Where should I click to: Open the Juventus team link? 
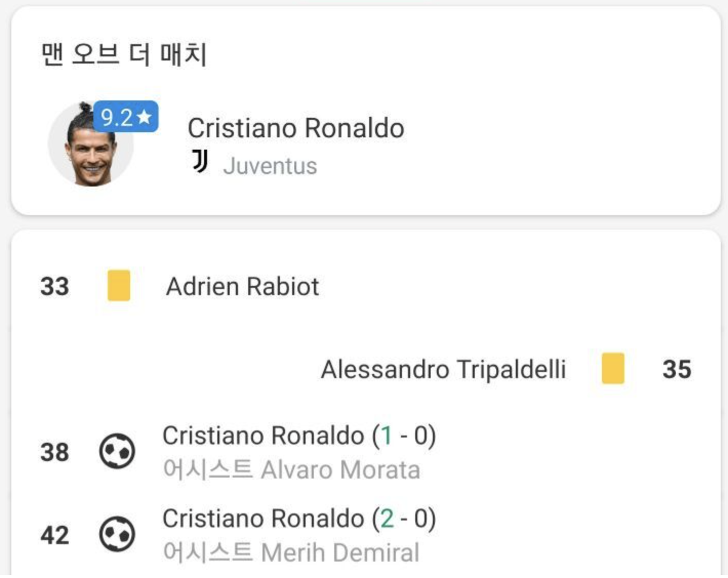click(270, 166)
